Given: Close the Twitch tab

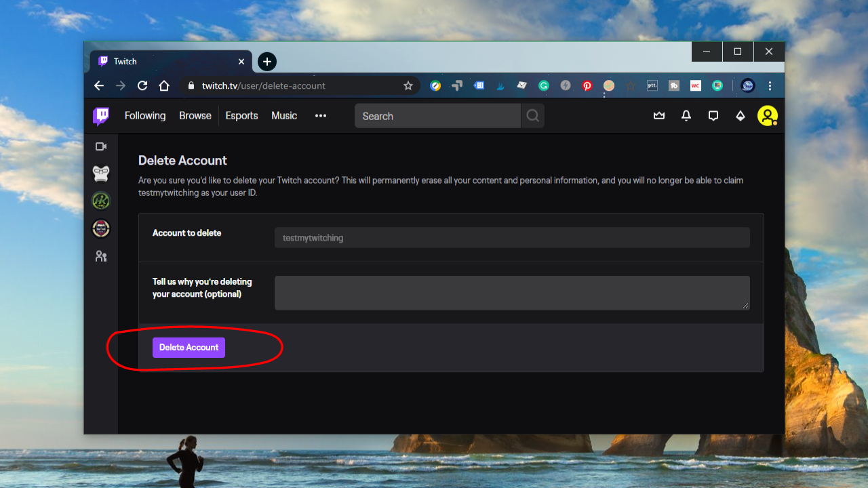Looking at the screenshot, I should 241,62.
